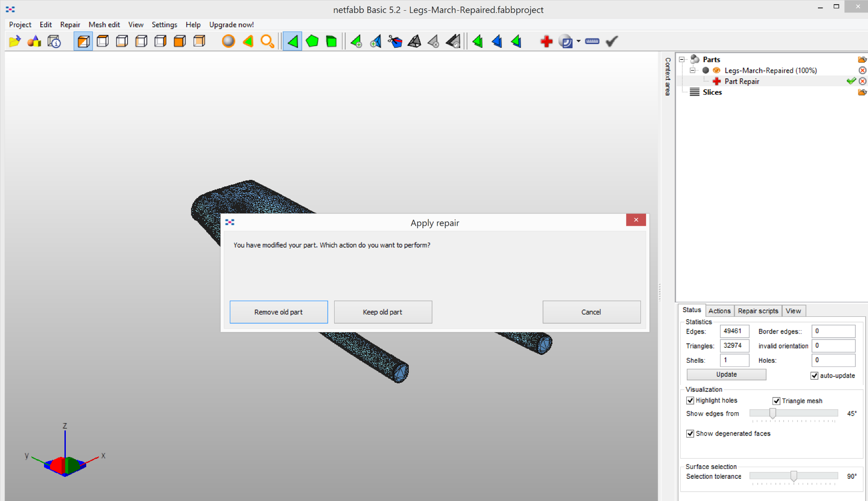Click the ruler measurement icon
This screenshot has height=501, width=868.
tap(592, 41)
